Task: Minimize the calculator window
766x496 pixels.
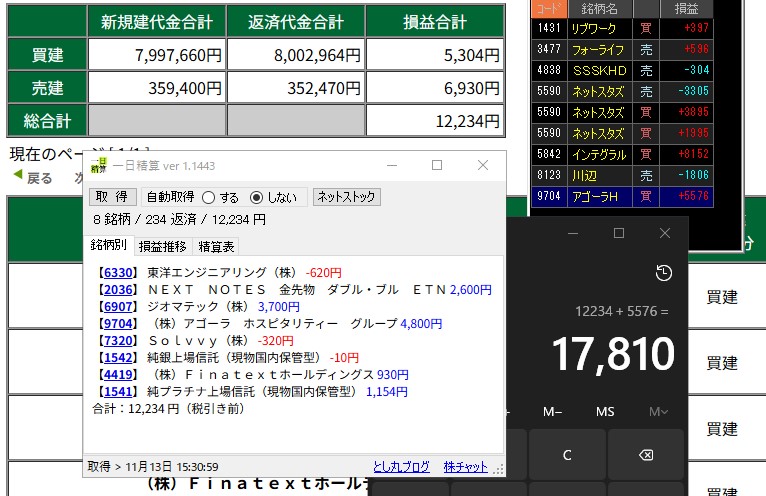Action: (571, 233)
